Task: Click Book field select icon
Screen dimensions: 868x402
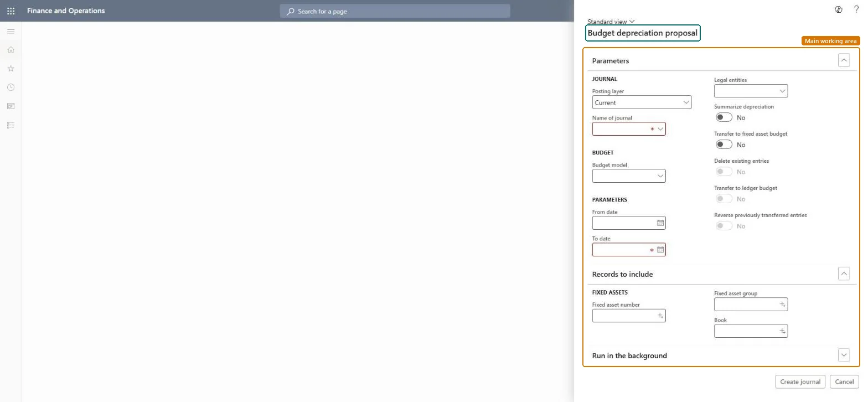Action: point(782,331)
